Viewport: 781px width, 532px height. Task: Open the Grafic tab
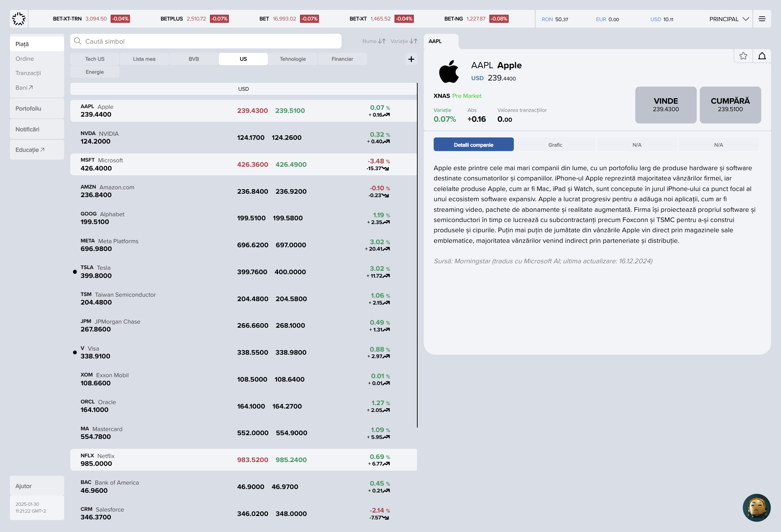pyautogui.click(x=555, y=145)
